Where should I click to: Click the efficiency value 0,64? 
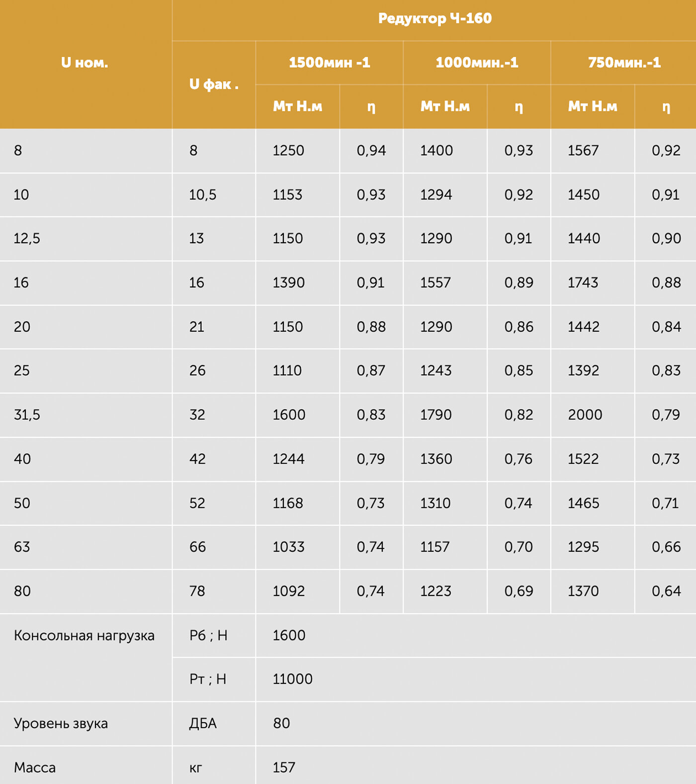[666, 591]
